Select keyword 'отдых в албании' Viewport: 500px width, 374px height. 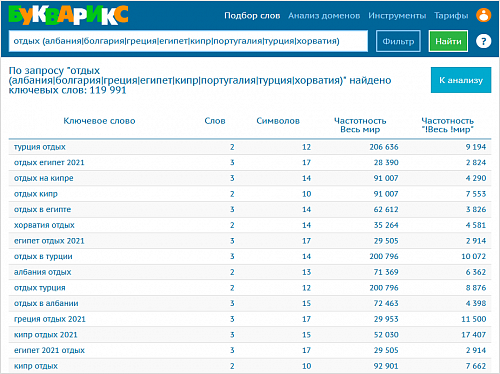(46, 304)
